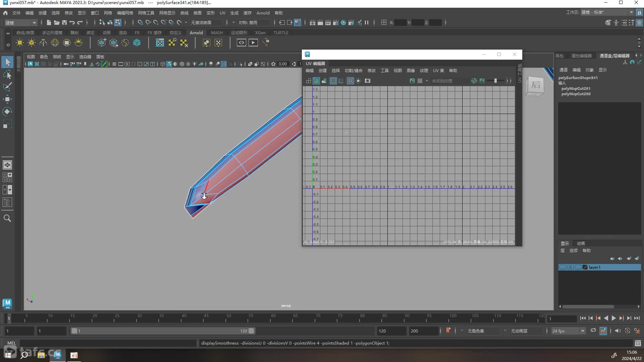Open the shelf options gear menu

click(x=8, y=45)
